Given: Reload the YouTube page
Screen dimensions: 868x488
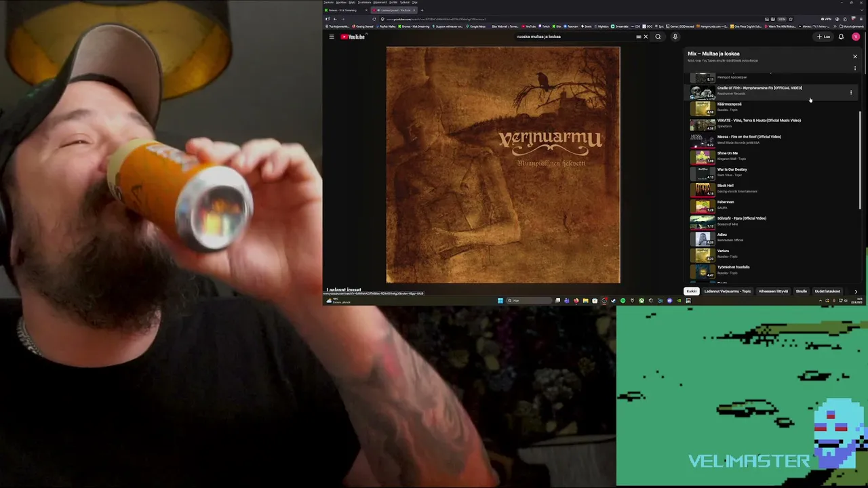Looking at the screenshot, I should pos(374,19).
